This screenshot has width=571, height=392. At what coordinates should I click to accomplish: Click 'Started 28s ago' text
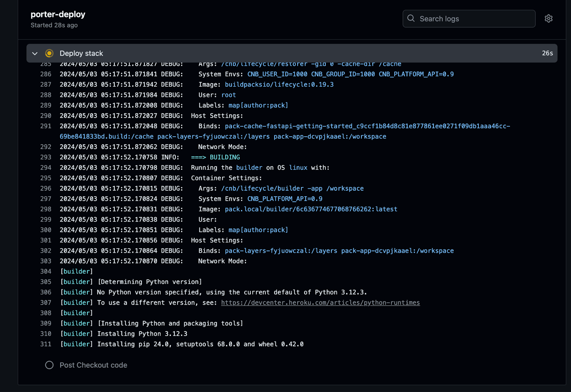[x=54, y=25]
